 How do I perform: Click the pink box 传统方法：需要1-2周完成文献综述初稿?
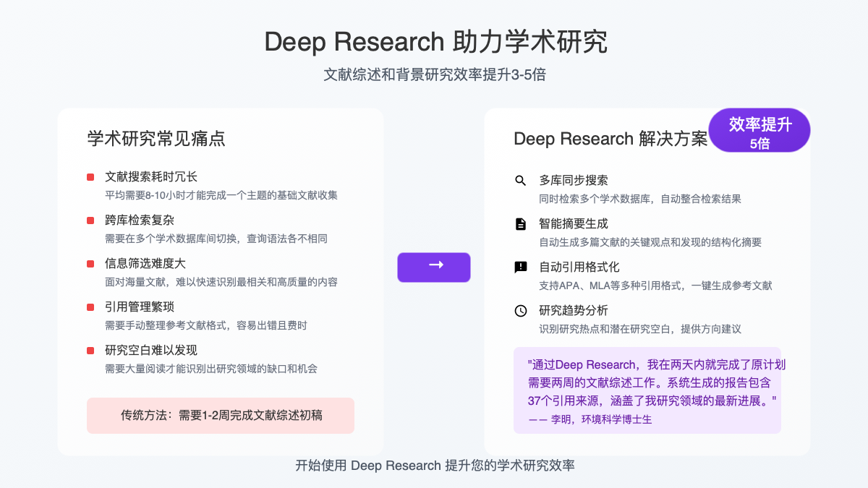pyautogui.click(x=221, y=416)
